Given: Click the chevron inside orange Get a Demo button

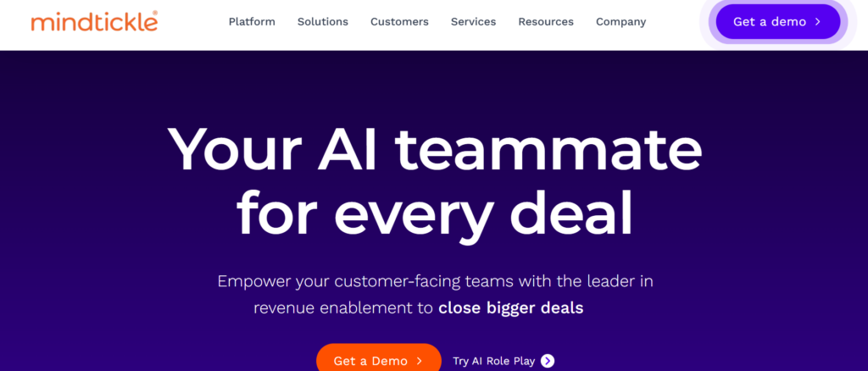Looking at the screenshot, I should (419, 361).
